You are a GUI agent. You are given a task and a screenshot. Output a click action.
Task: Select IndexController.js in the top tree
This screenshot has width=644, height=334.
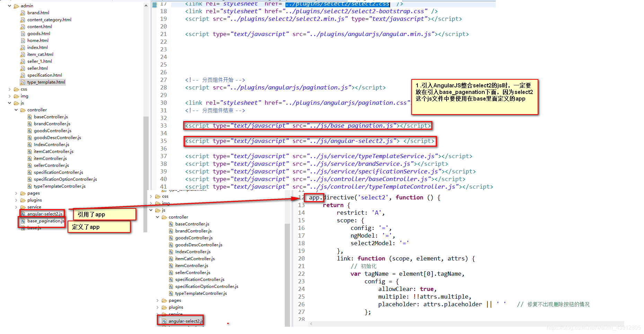point(52,145)
